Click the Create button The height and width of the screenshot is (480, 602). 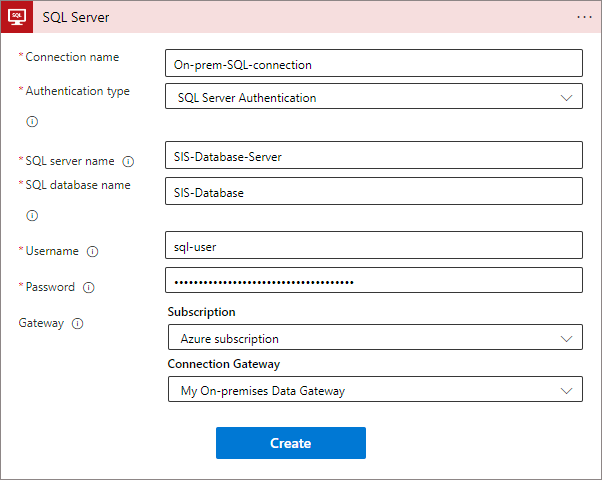(291, 443)
